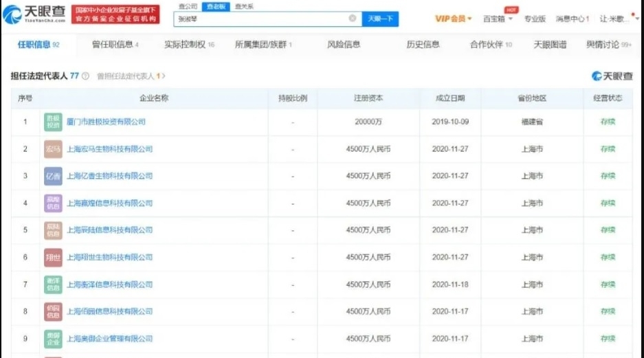Click the 衡泽信息 company logo in row 7
Screen dimensions: 644x358
tap(53, 284)
